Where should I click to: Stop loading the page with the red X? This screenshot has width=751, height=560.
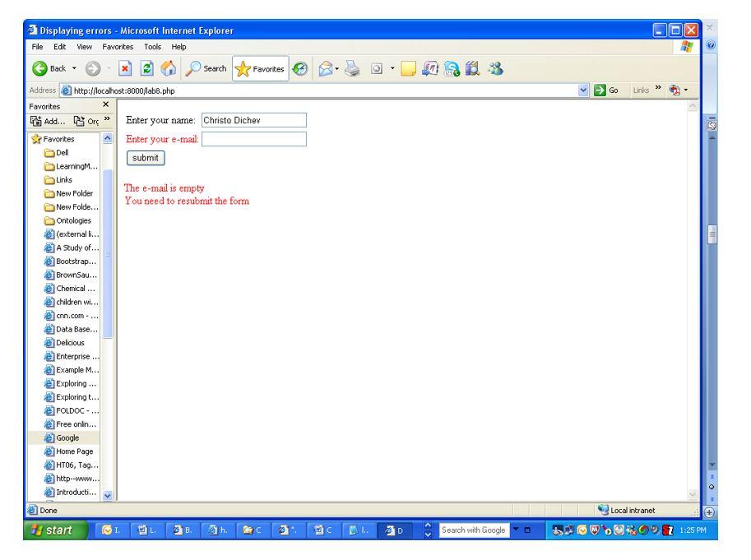[125, 69]
